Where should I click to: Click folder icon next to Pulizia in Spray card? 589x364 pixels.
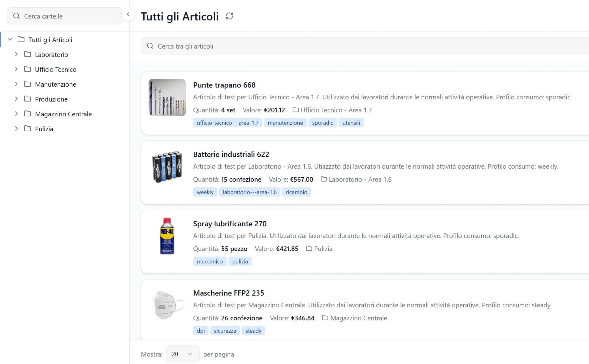(309, 248)
